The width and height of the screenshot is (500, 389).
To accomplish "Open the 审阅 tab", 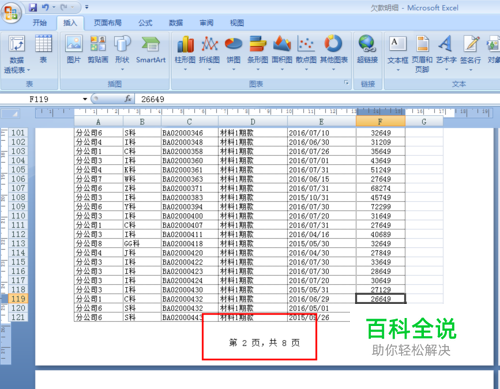I will tap(206, 23).
